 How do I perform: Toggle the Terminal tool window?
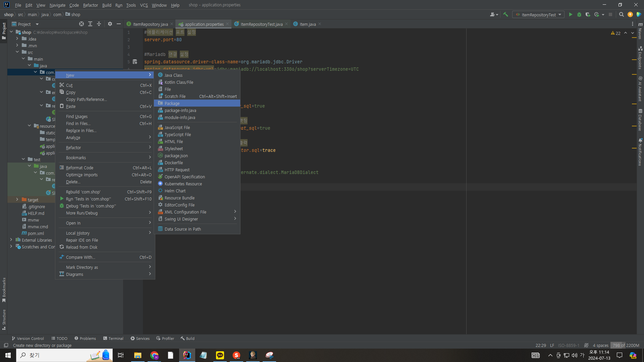click(x=113, y=339)
